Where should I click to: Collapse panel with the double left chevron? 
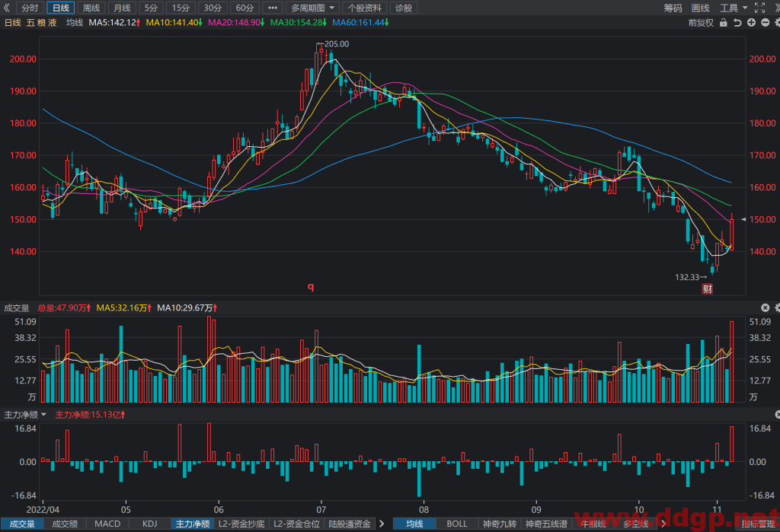[6, 8]
